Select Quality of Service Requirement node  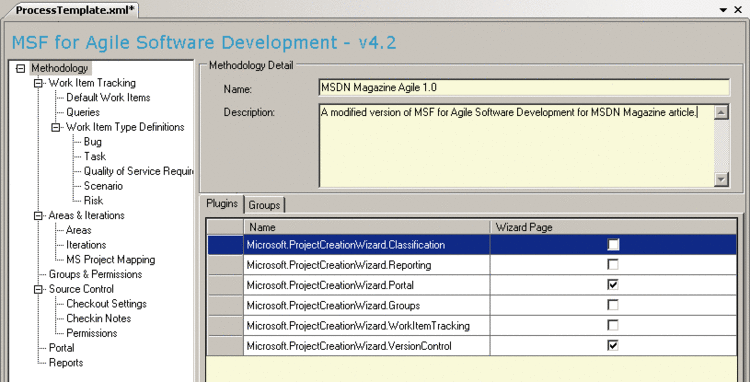[138, 171]
